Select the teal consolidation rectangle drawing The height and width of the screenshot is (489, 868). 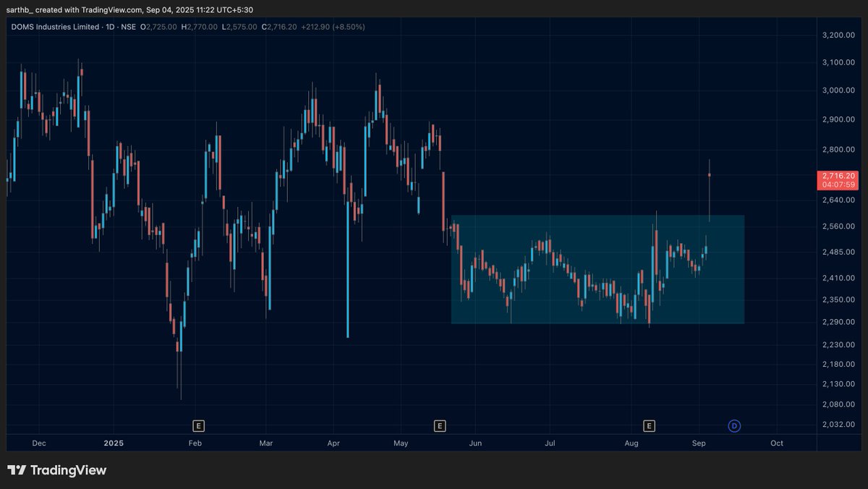pos(597,268)
